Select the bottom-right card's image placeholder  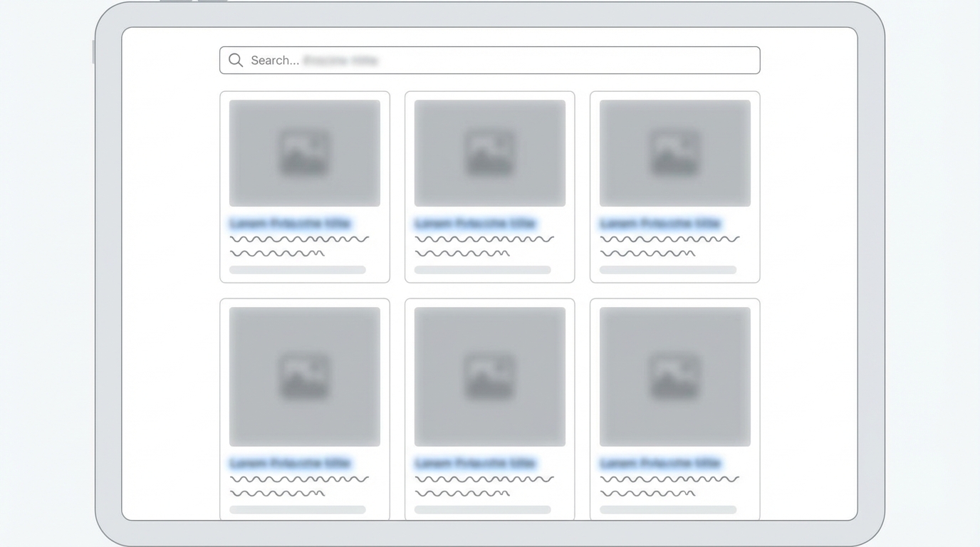pos(675,377)
